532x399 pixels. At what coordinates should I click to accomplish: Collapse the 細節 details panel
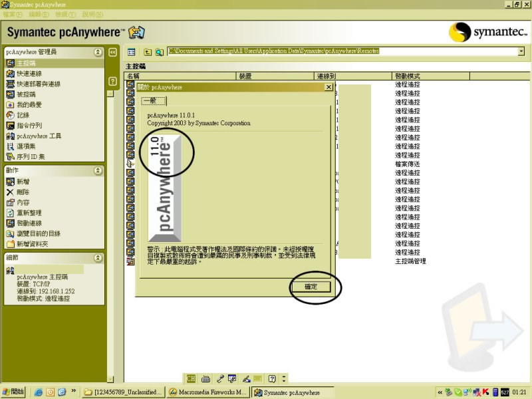98,258
